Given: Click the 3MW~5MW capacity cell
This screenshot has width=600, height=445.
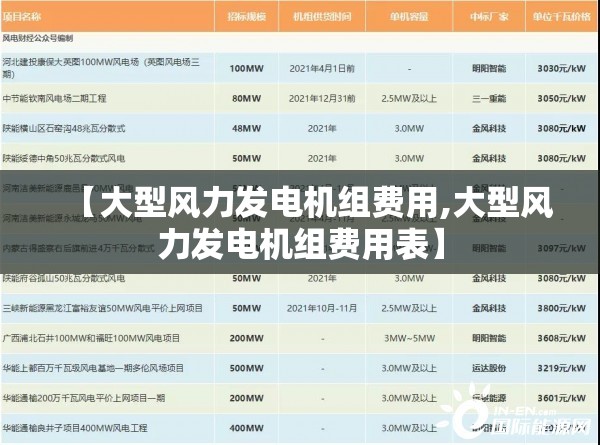Looking at the screenshot, I should pos(409,338).
